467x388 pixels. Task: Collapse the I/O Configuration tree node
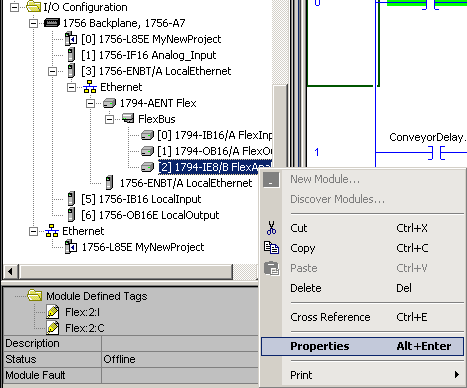pyautogui.click(x=14, y=7)
